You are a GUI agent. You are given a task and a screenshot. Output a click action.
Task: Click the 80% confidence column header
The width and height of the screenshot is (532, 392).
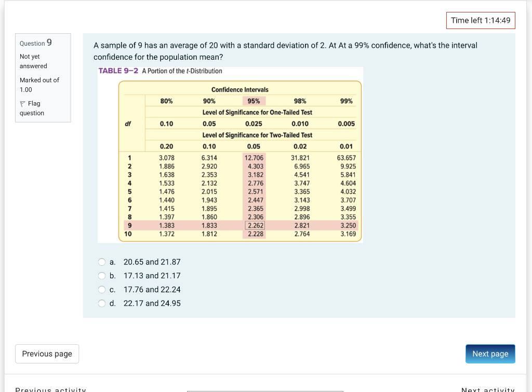(x=166, y=101)
